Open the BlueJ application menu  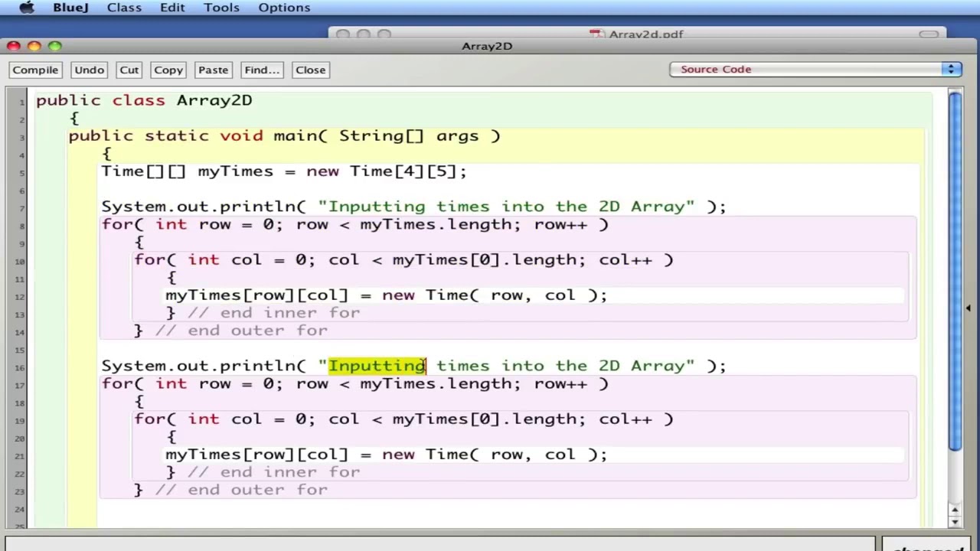70,8
